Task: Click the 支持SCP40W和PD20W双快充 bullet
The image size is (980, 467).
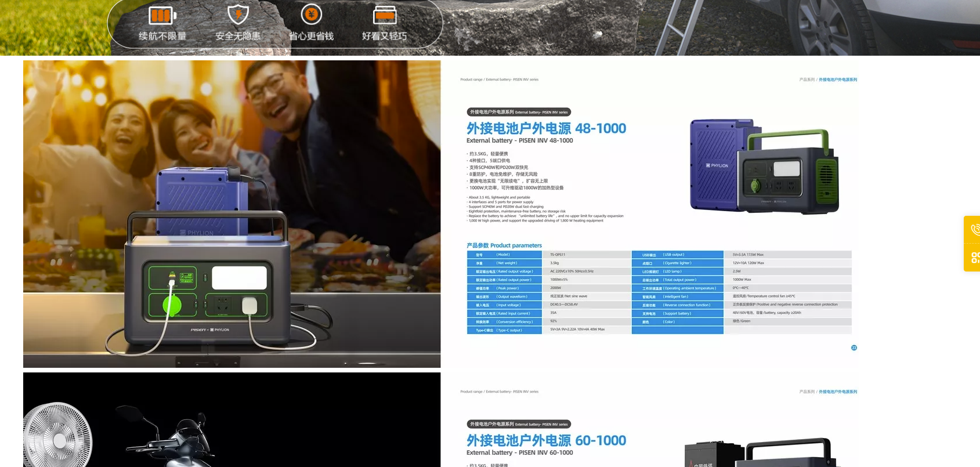Action: (497, 167)
